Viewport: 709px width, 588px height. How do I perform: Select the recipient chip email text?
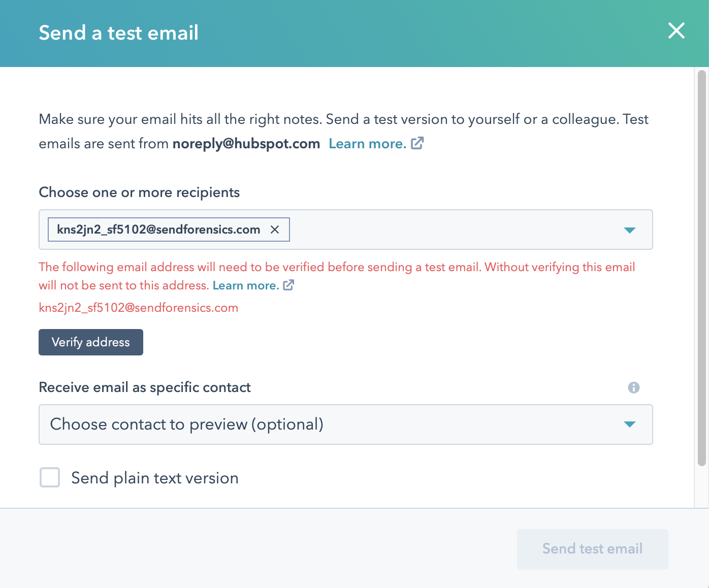(x=158, y=230)
